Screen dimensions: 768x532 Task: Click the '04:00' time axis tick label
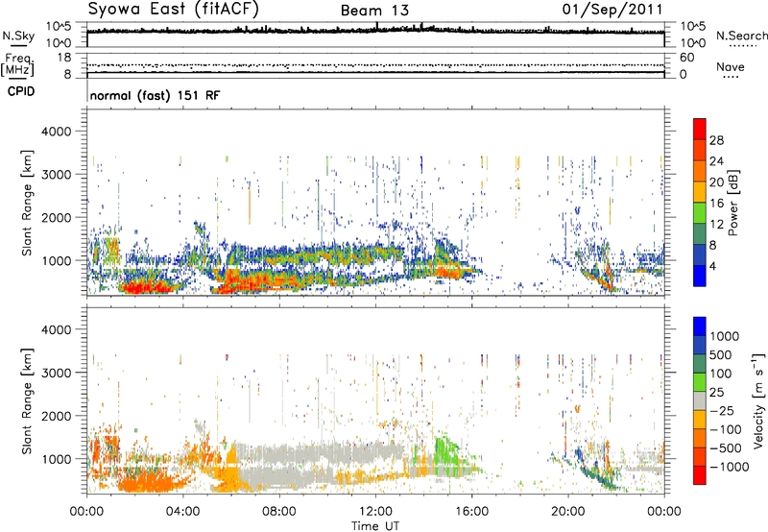[x=182, y=512]
